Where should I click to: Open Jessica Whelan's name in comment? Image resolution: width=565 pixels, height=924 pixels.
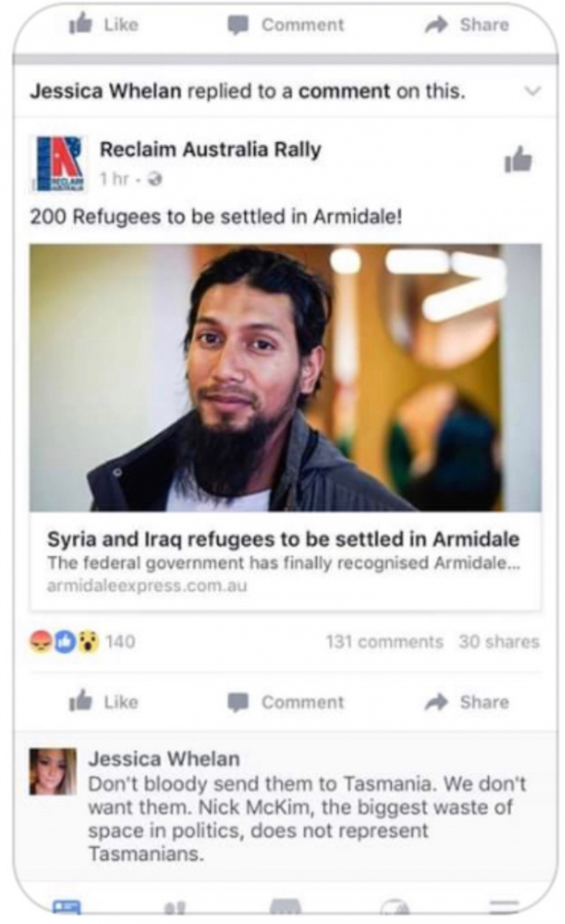(164, 758)
